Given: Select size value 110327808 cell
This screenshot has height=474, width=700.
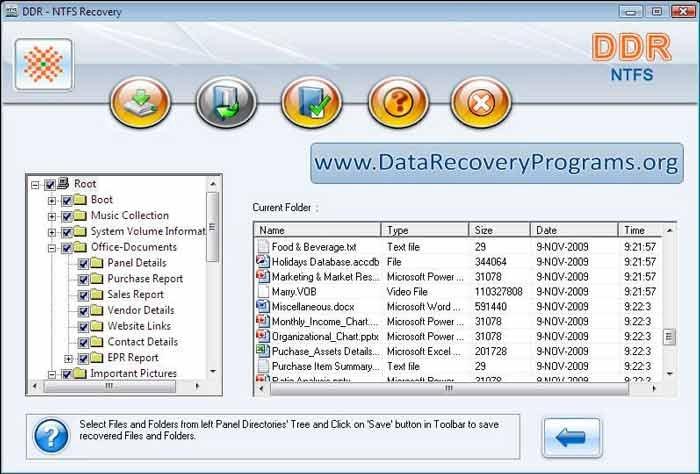Looking at the screenshot, I should pyautogui.click(x=498, y=291).
